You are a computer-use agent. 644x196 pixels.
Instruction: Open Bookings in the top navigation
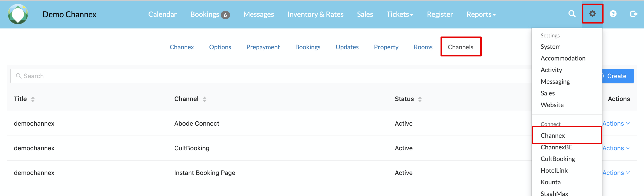point(205,15)
